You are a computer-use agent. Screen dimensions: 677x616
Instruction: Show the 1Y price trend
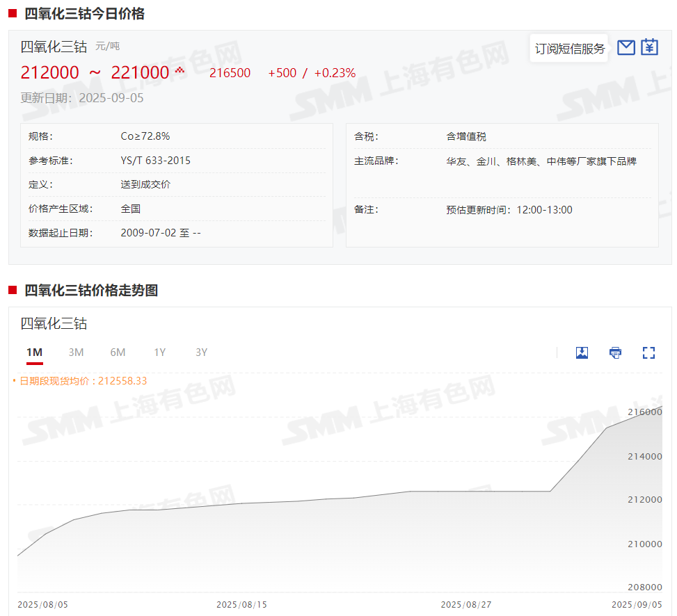(x=159, y=352)
